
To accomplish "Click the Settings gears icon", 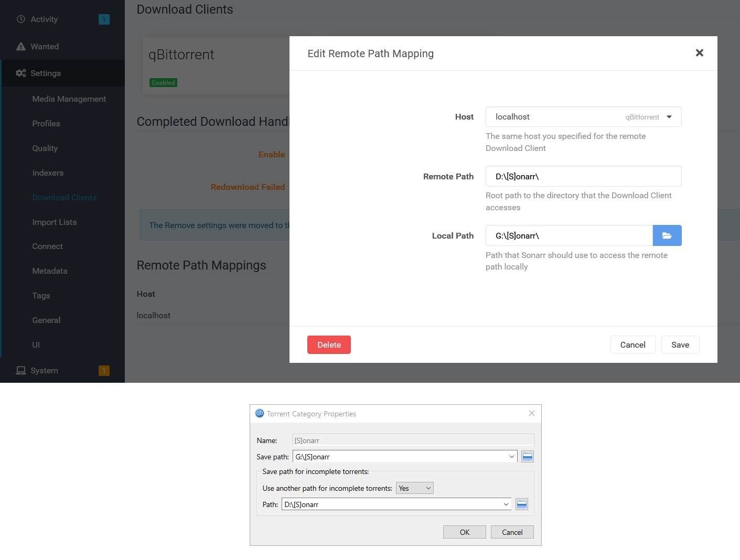I will (21, 73).
